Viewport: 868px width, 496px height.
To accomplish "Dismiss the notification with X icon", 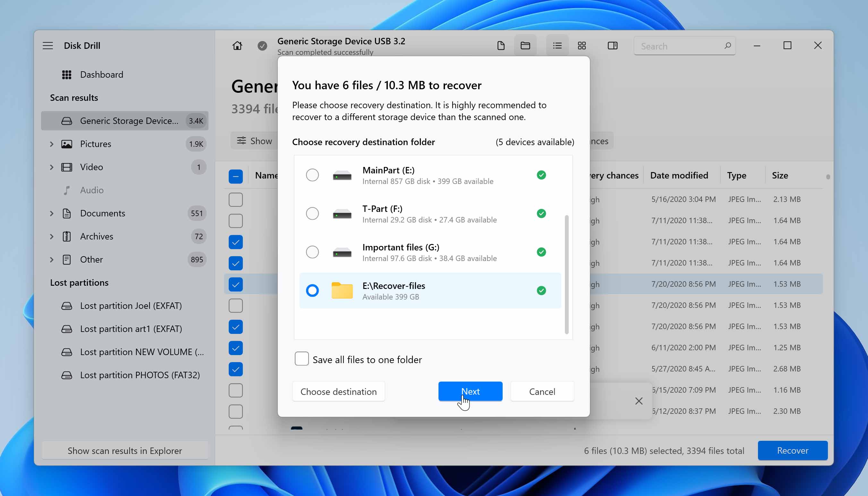I will click(x=639, y=401).
